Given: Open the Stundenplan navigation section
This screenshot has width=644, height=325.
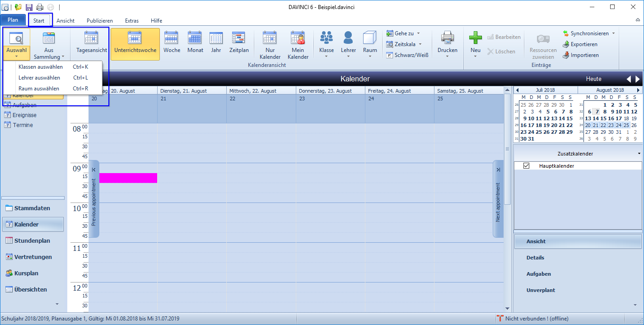Looking at the screenshot, I should [x=33, y=240].
